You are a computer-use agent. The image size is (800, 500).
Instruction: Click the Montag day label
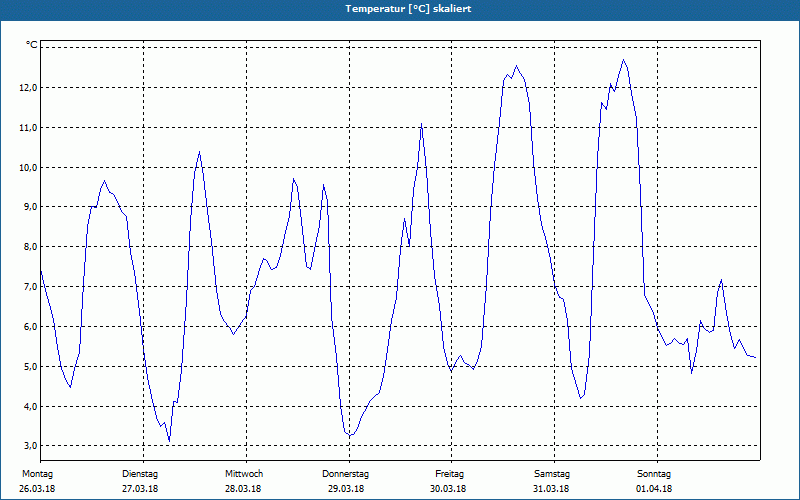coord(37,474)
